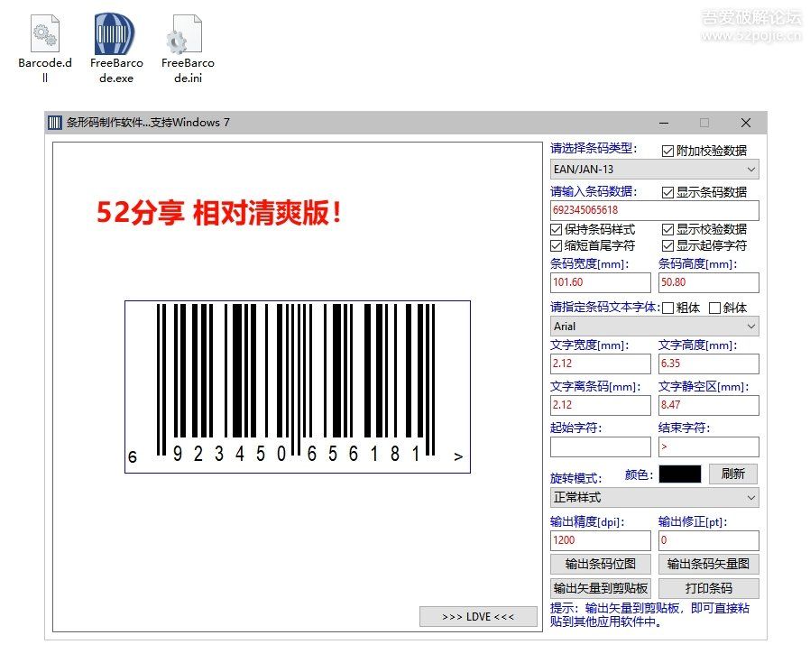Uncheck the 显示条码数据 checkbox
The image size is (810, 672).
(x=668, y=192)
